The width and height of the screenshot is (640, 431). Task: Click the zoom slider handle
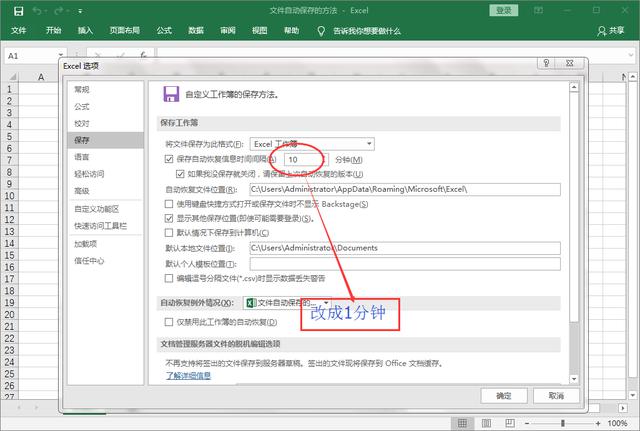562,423
